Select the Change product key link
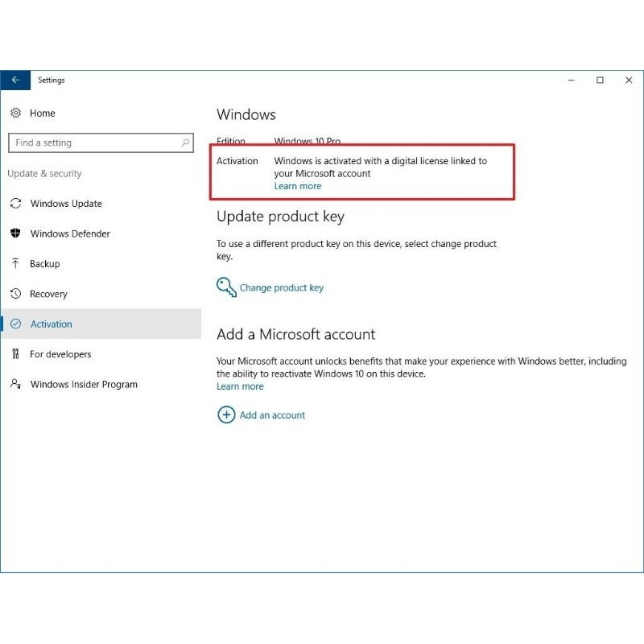644x644 pixels. tap(281, 288)
